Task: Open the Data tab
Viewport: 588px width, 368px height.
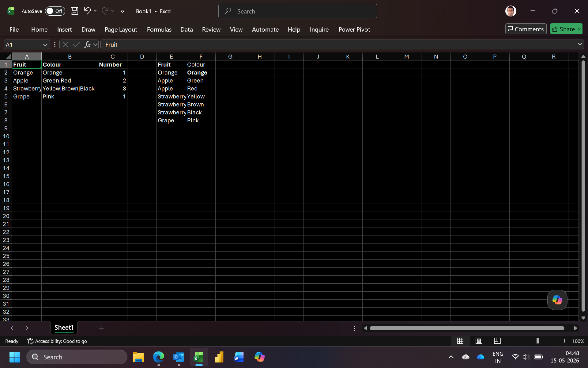Action: (x=187, y=29)
